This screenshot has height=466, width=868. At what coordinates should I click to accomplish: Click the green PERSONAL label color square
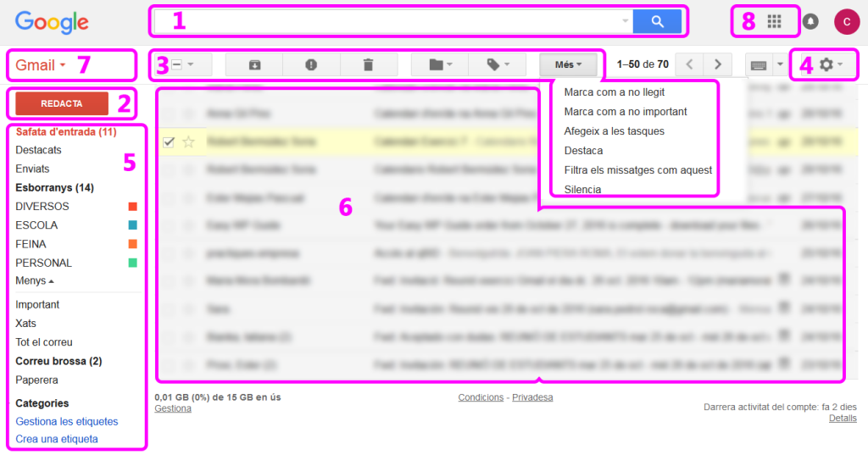(x=132, y=263)
